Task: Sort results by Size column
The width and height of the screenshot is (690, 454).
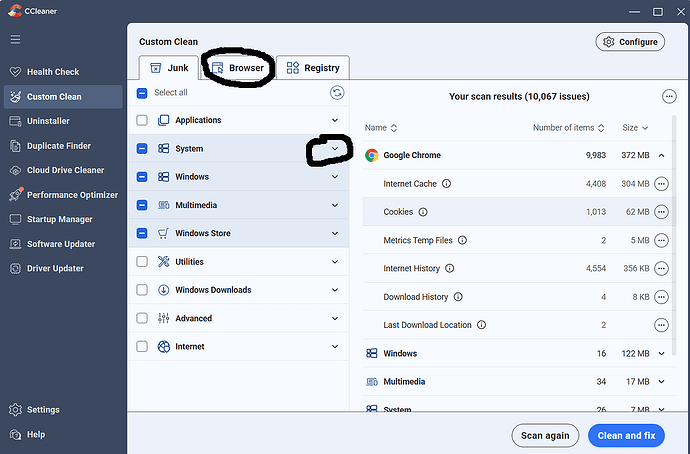Action: coord(635,128)
